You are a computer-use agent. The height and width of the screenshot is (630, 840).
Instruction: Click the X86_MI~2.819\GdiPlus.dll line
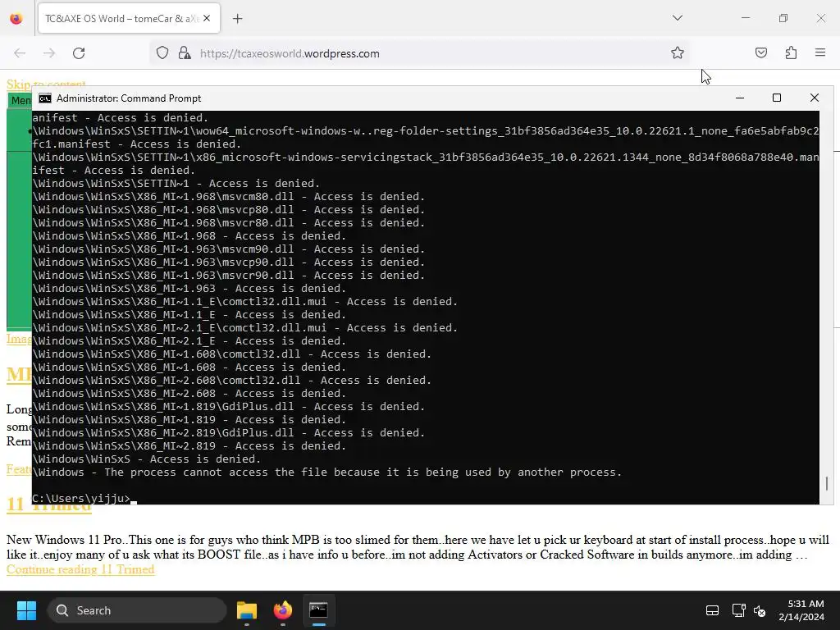click(228, 433)
